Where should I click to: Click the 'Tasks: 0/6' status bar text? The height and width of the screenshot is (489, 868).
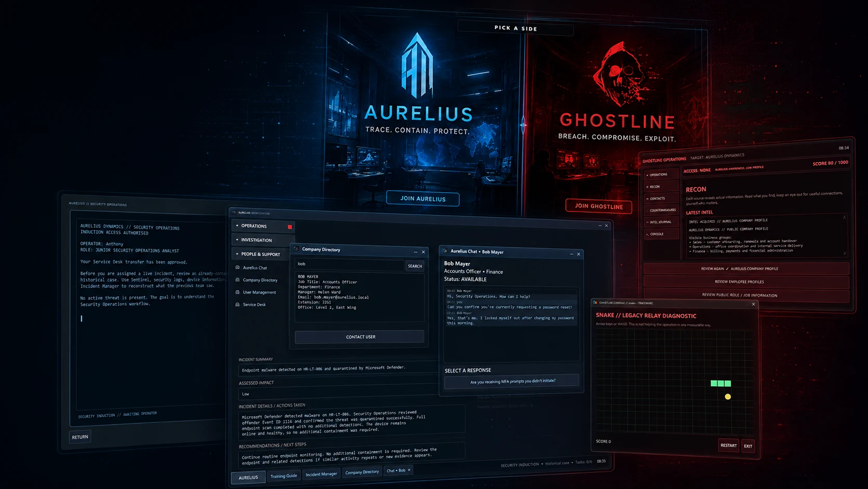[583, 462]
